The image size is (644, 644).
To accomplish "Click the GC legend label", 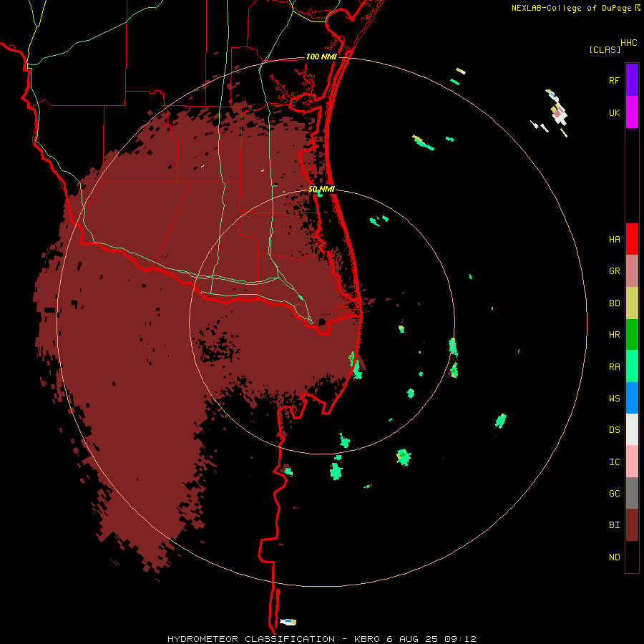I will click(x=614, y=493).
